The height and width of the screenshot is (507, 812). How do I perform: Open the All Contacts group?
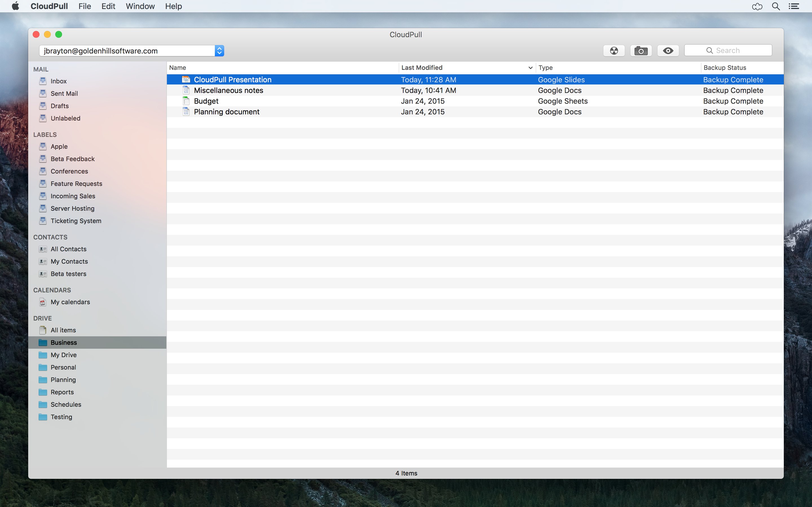pyautogui.click(x=69, y=249)
